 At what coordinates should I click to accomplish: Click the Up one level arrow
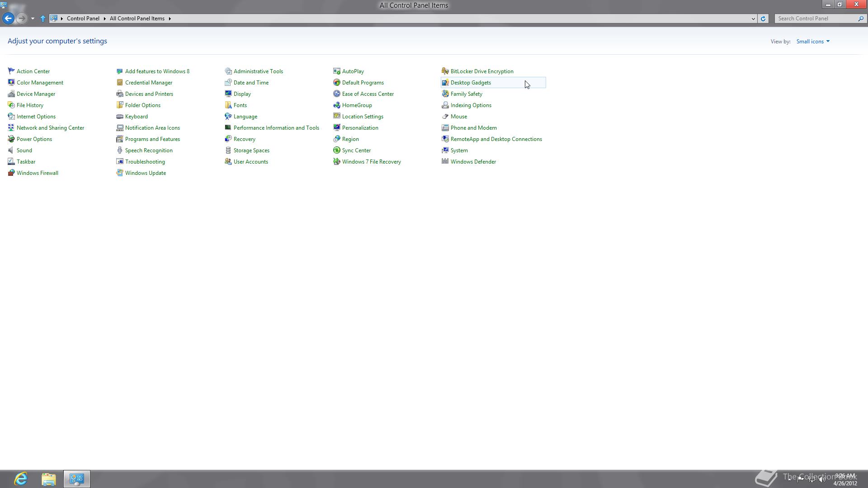click(43, 19)
